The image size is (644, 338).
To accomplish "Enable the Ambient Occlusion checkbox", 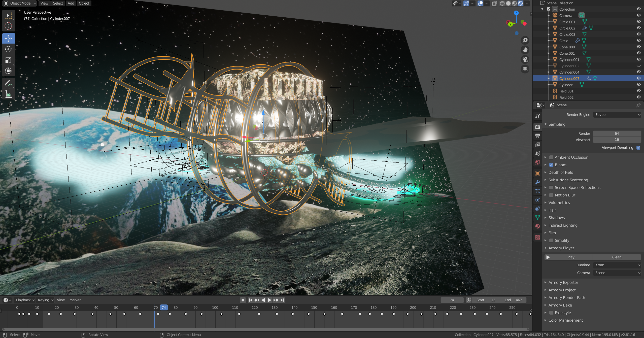I will [x=551, y=157].
